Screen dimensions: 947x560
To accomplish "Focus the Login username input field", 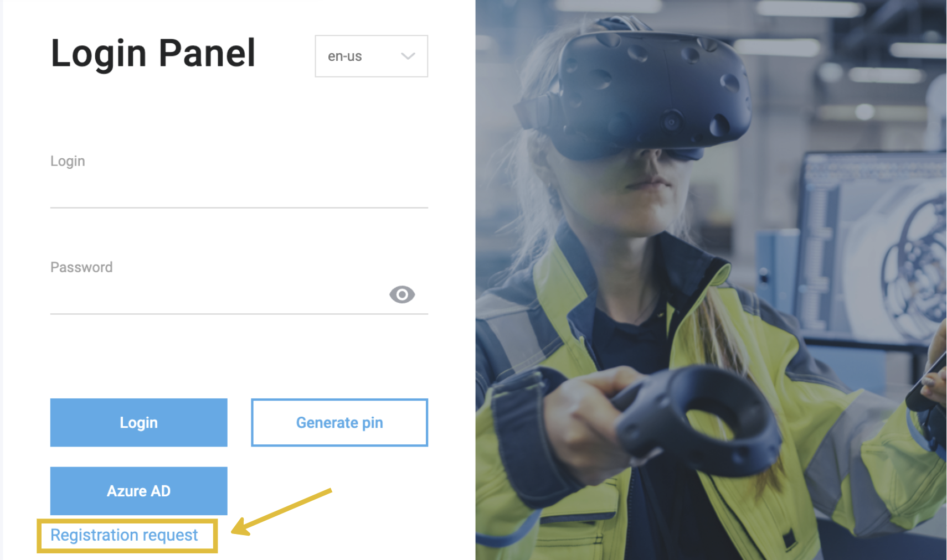I will tap(238, 190).
